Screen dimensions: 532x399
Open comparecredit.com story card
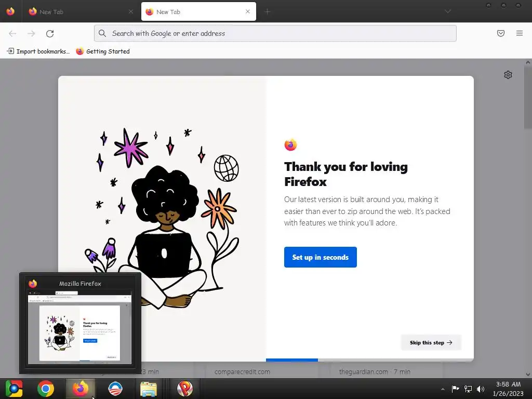(x=261, y=371)
